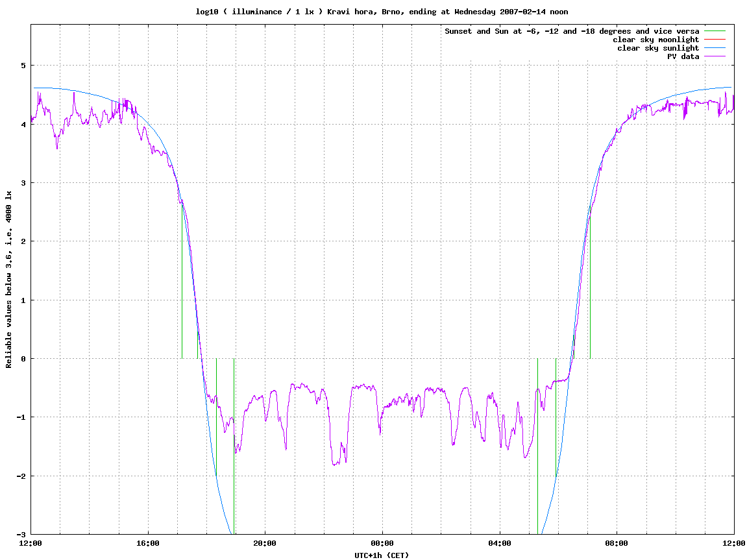Click the 'Sunset and Sun at -6, -12 and -18 degrees' legend label
This screenshot has width=747, height=560.
pyautogui.click(x=572, y=31)
